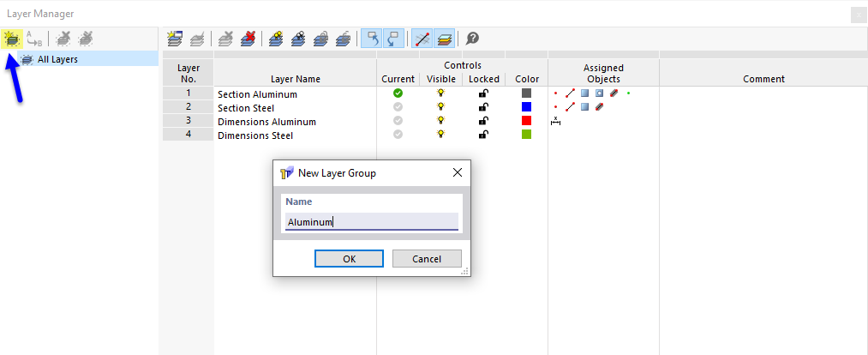Click the Visible column header
This screenshot has width=868, height=355.
pyautogui.click(x=441, y=79)
